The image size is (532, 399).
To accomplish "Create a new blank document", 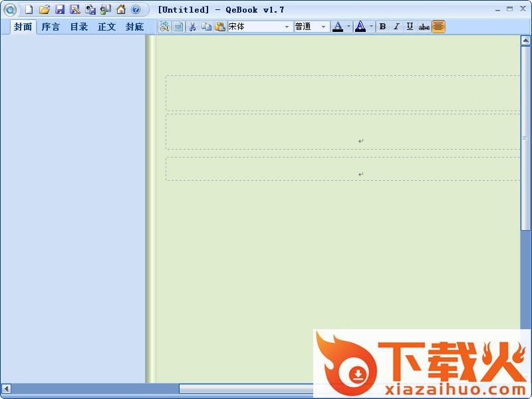I will [x=29, y=9].
